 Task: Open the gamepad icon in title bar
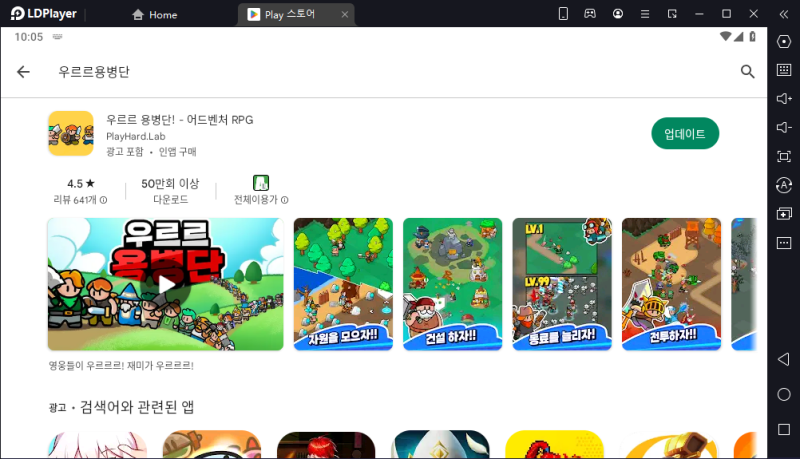pyautogui.click(x=590, y=14)
